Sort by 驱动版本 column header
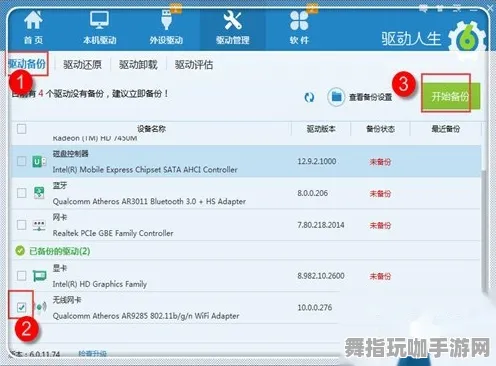 321,129
